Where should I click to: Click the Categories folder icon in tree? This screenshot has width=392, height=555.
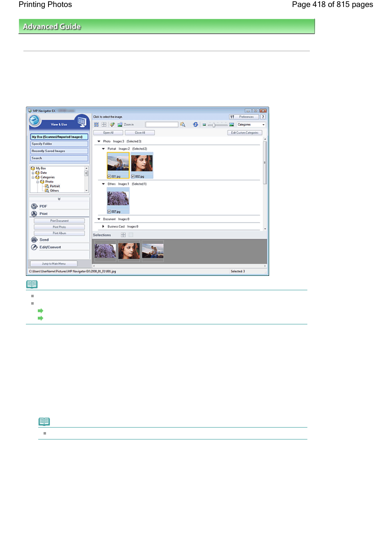tap(37, 177)
